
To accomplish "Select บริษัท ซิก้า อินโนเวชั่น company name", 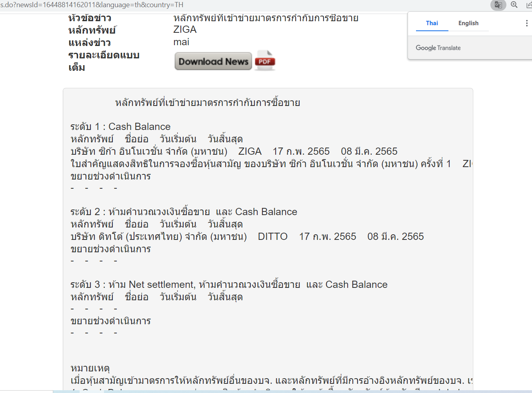I will pyautogui.click(x=149, y=152).
